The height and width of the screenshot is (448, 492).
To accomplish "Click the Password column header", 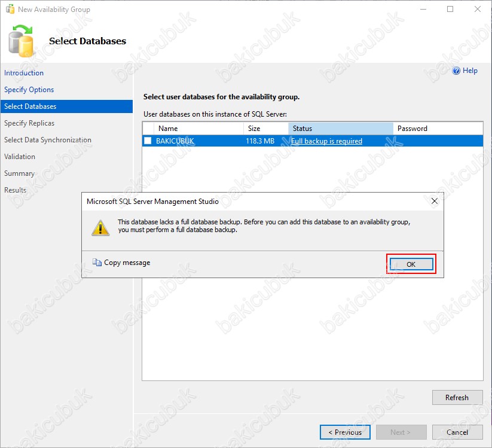I will tap(438, 129).
